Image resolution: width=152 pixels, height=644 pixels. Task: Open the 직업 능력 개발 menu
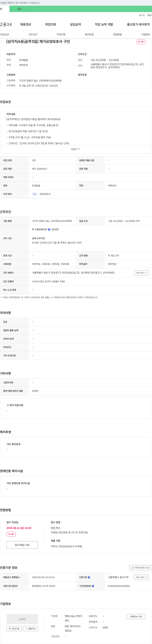pyautogui.click(x=104, y=24)
